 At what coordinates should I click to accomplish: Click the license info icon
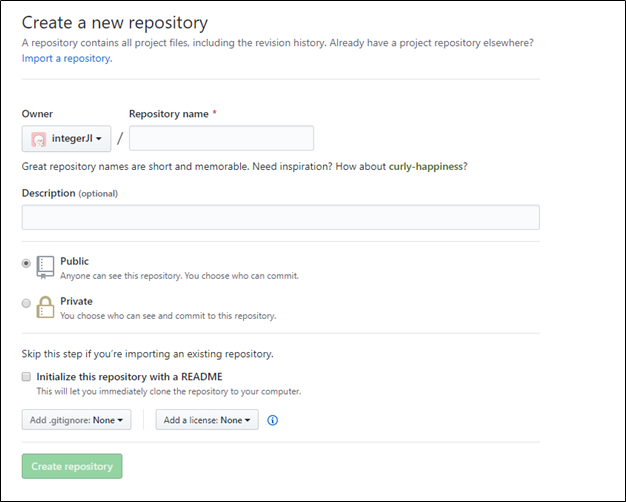[272, 420]
